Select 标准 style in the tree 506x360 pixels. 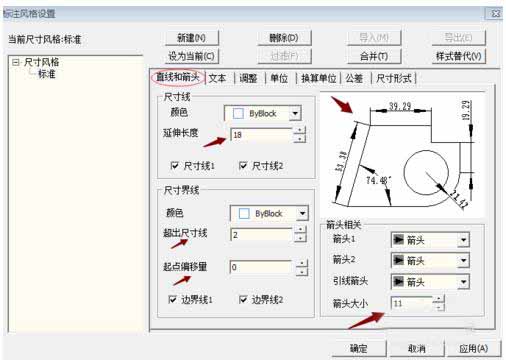point(46,74)
